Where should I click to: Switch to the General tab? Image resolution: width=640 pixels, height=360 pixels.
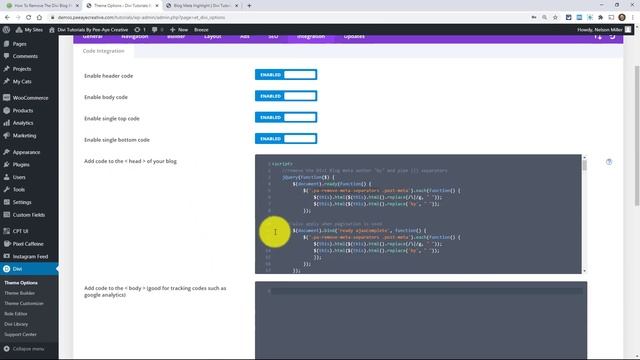[x=92, y=37]
